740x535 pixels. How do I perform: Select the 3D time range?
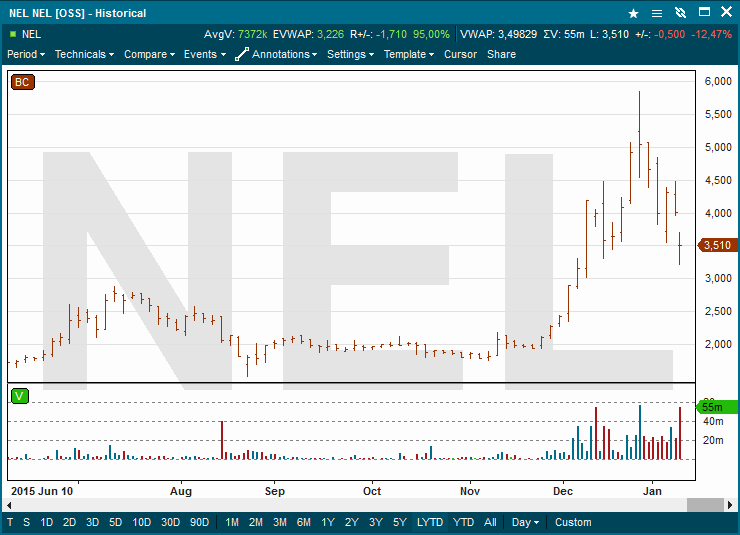92,522
